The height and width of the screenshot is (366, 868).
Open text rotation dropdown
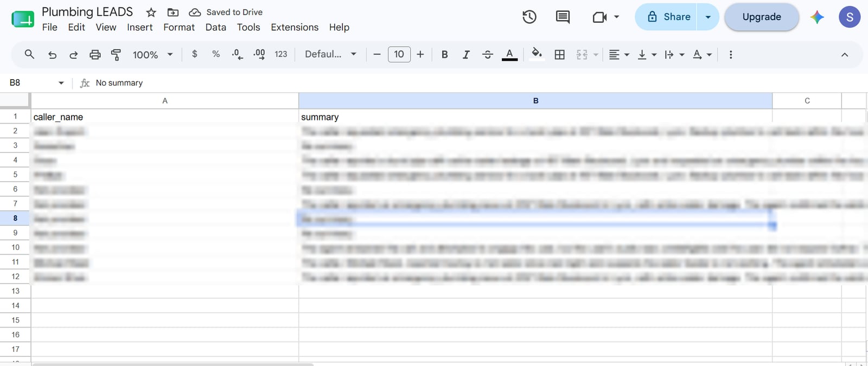pos(702,54)
